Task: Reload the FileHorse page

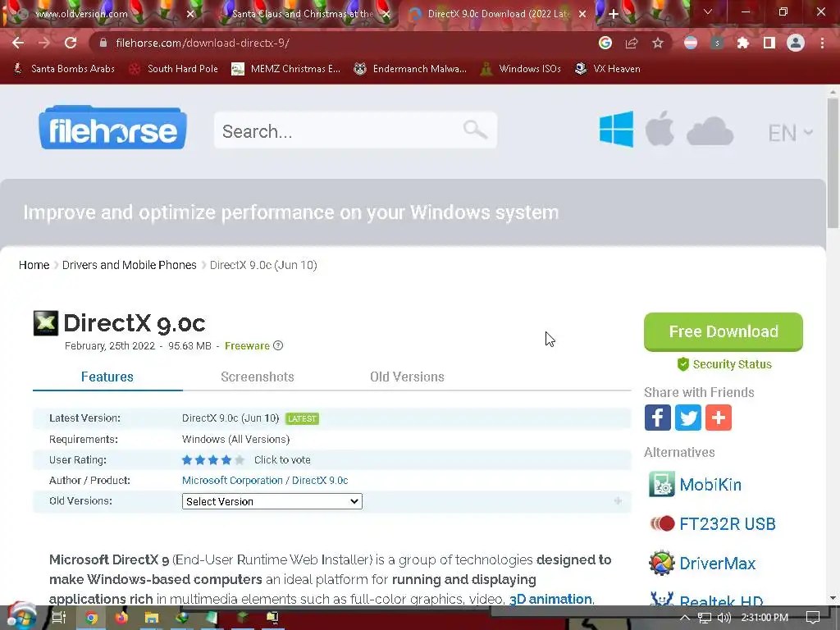Action: coord(71,43)
